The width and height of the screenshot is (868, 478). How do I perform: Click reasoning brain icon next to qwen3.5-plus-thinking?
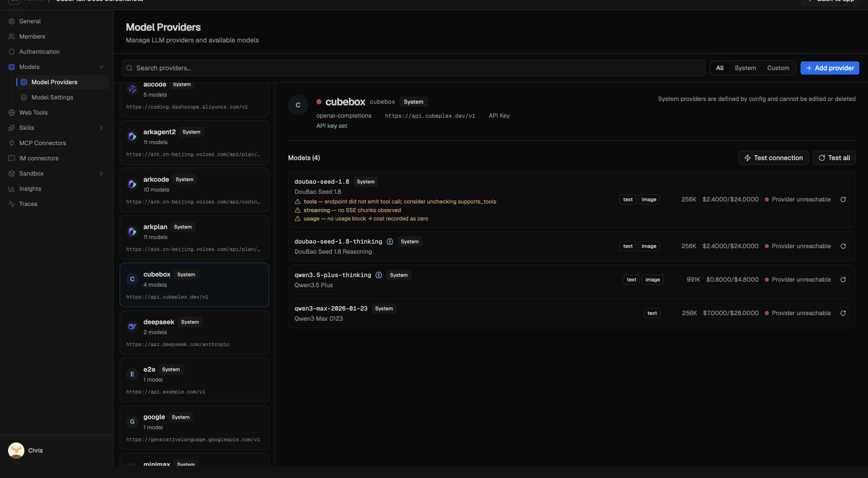(x=379, y=275)
